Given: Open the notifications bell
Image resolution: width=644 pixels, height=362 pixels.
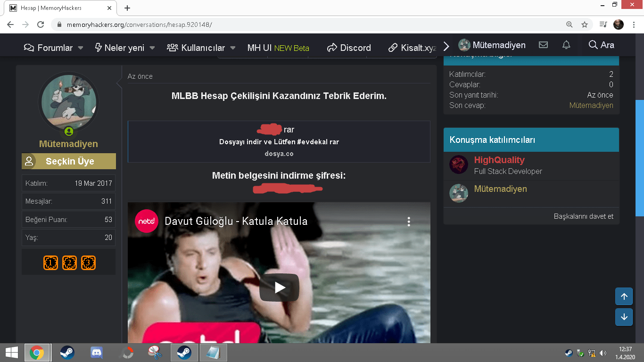Looking at the screenshot, I should coord(566,45).
